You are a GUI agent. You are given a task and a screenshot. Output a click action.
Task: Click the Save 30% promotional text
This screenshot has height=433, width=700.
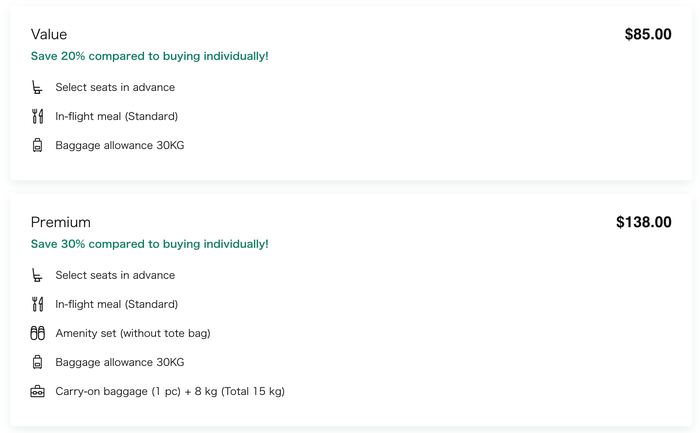pos(150,244)
